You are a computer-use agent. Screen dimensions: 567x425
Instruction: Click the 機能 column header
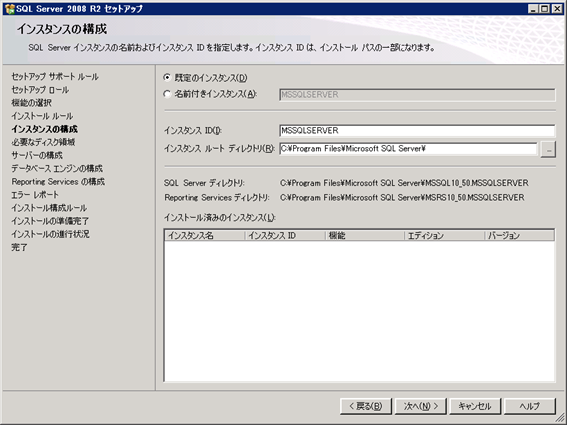[x=365, y=236]
